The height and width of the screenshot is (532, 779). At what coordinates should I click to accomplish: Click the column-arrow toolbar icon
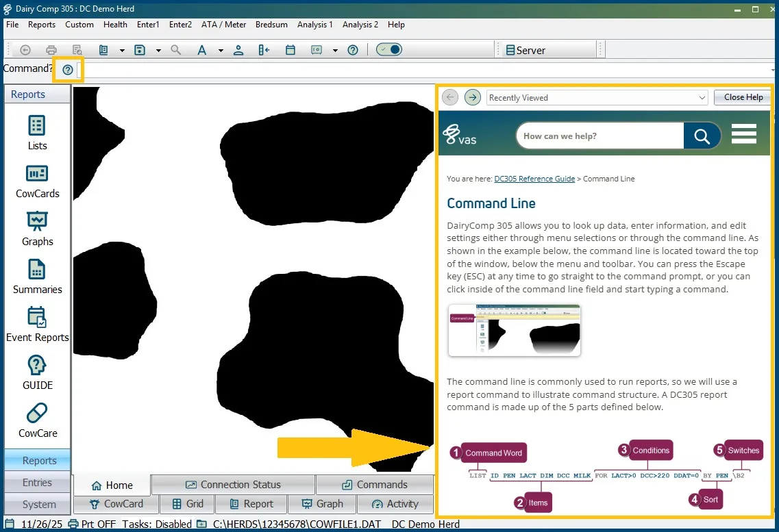pyautogui.click(x=264, y=49)
